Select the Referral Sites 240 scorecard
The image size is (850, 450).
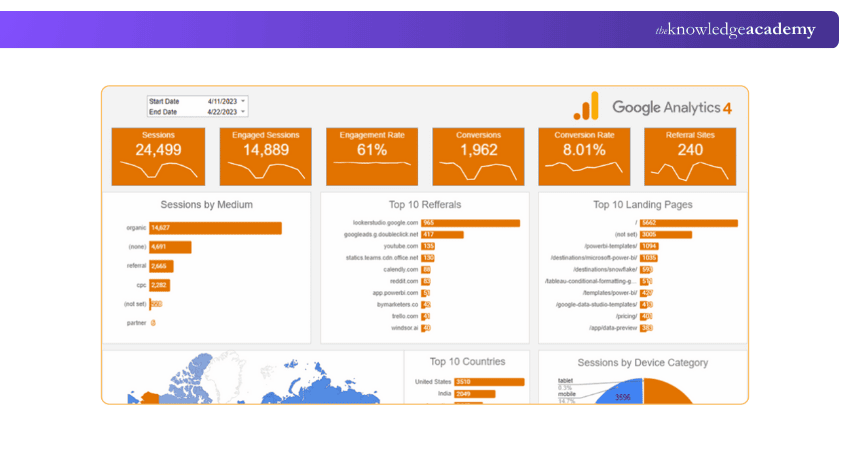(690, 157)
